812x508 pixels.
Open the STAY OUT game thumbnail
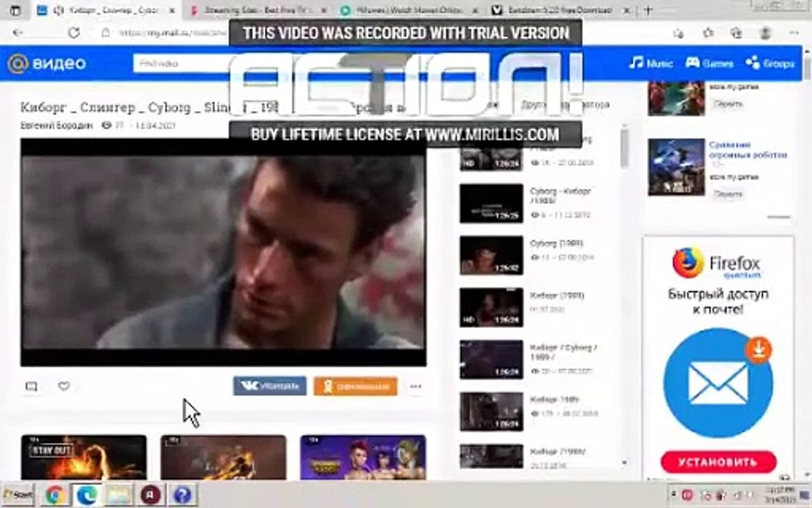(x=83, y=457)
